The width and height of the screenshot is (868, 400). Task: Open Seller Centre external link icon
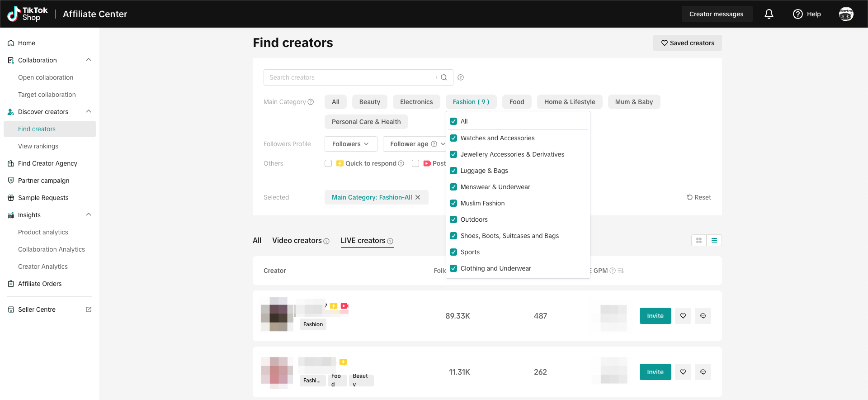89,310
